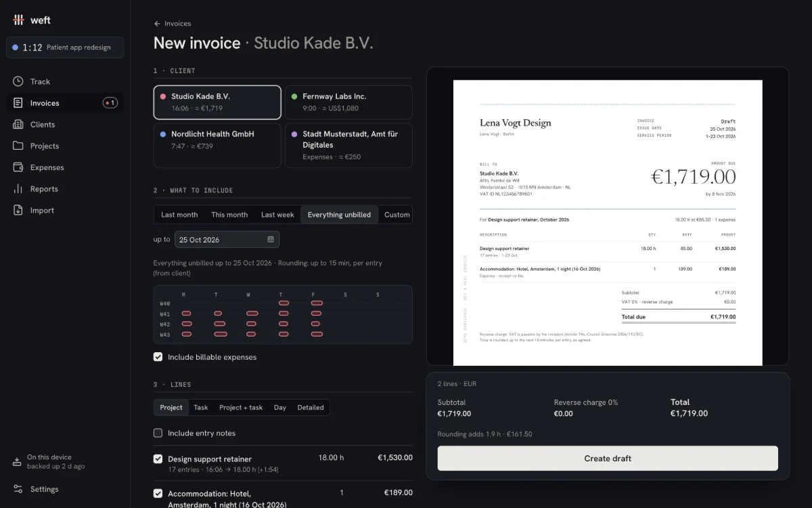Image resolution: width=812 pixels, height=508 pixels.
Task: Toggle Include billable expenses checkbox
Action: pyautogui.click(x=158, y=357)
